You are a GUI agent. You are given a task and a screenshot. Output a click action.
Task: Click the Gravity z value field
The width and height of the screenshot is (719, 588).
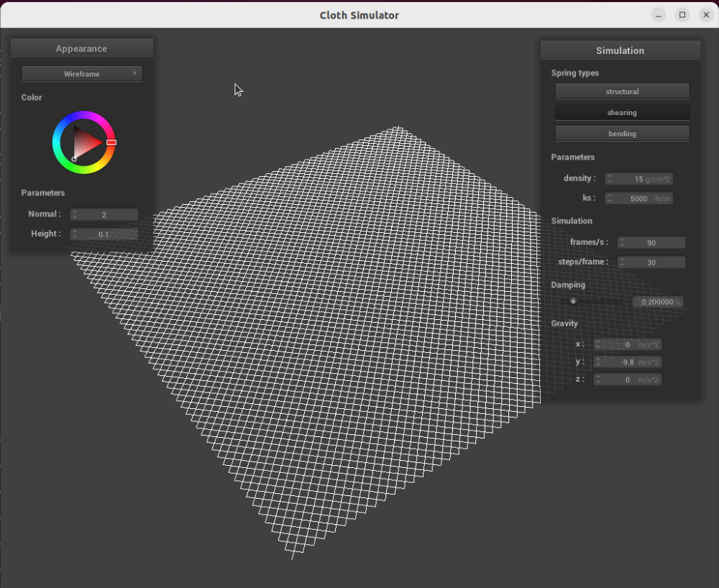pyautogui.click(x=627, y=380)
